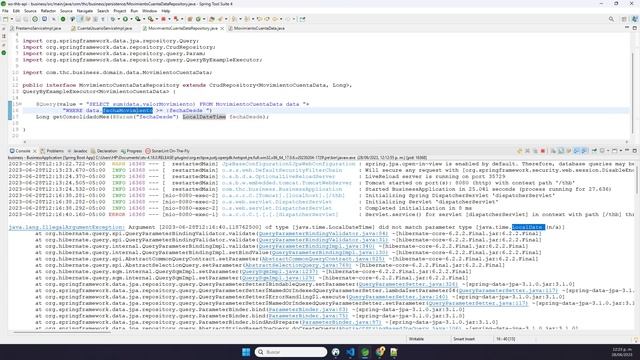Open the SonarLint On-The-Fly tab
This screenshot has width=640, height=360.
167,151
